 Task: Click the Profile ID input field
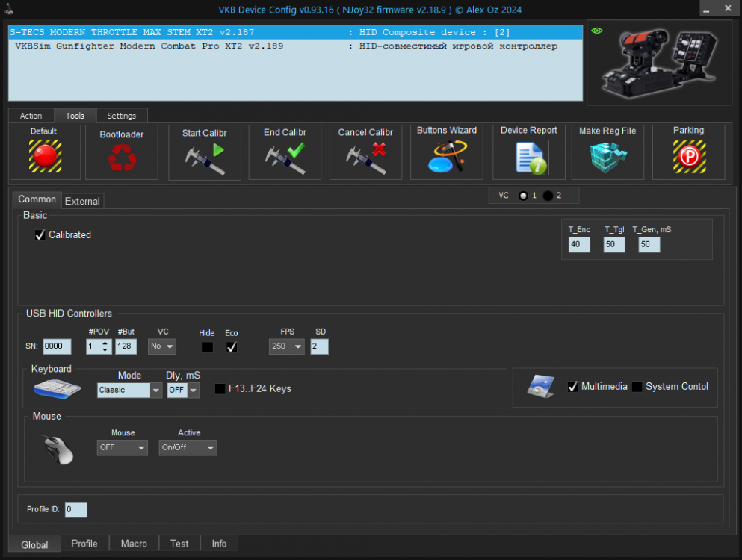click(75, 509)
